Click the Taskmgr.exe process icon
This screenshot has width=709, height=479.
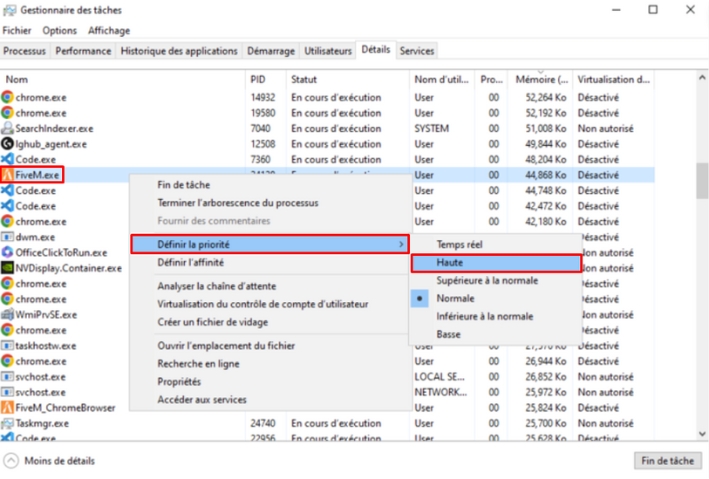(x=8, y=423)
